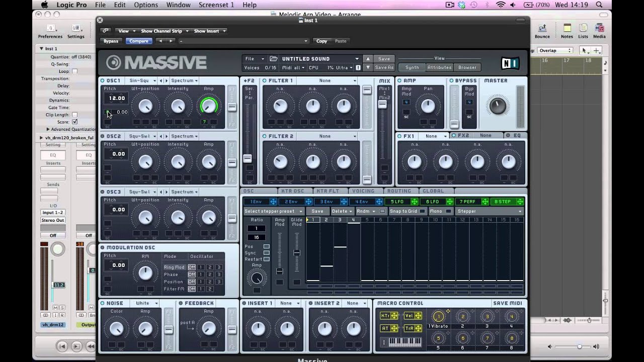Open Logic Preferences toolbar icon
Screen dimensions: 644x362
[50, 31]
